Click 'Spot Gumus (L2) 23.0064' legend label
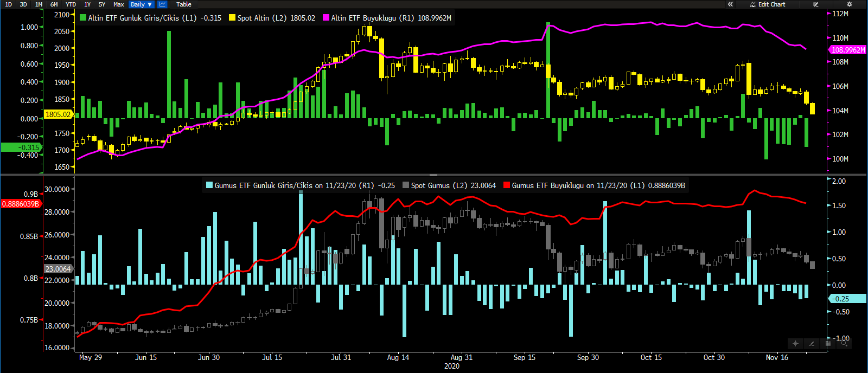Screen dimensions: 868x373 pyautogui.click(x=454, y=185)
